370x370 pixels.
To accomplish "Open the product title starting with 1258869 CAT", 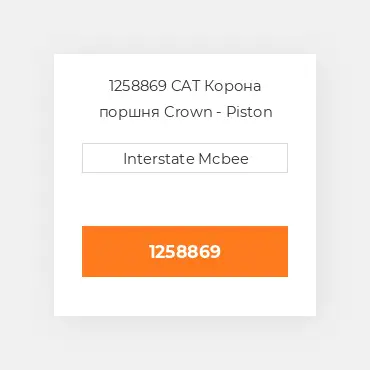I will pyautogui.click(x=185, y=99).
